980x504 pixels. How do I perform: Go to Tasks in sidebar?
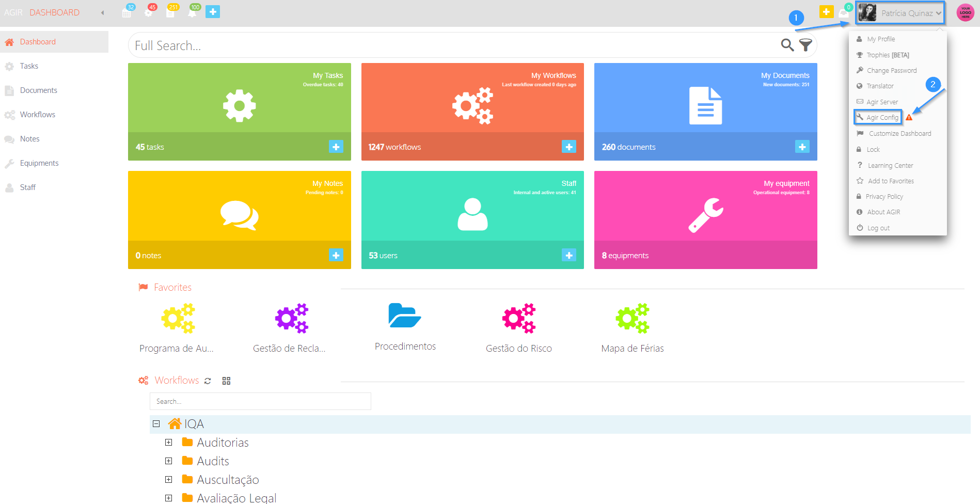(54, 66)
